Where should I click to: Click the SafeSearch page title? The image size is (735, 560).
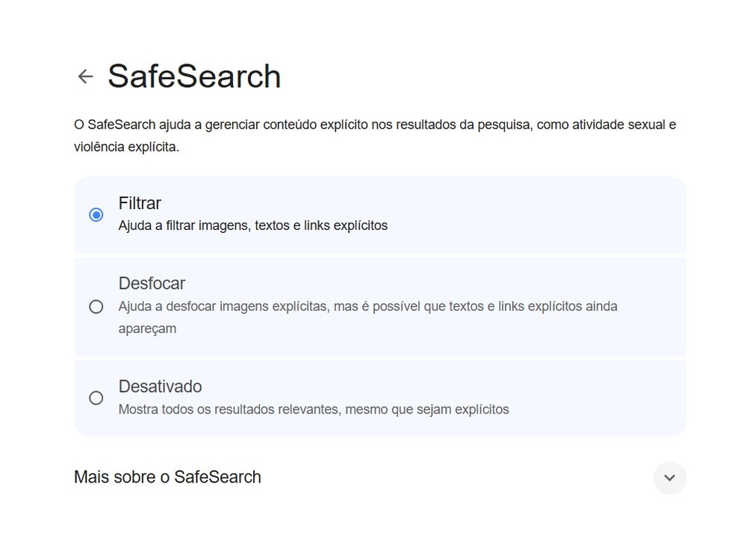[194, 75]
